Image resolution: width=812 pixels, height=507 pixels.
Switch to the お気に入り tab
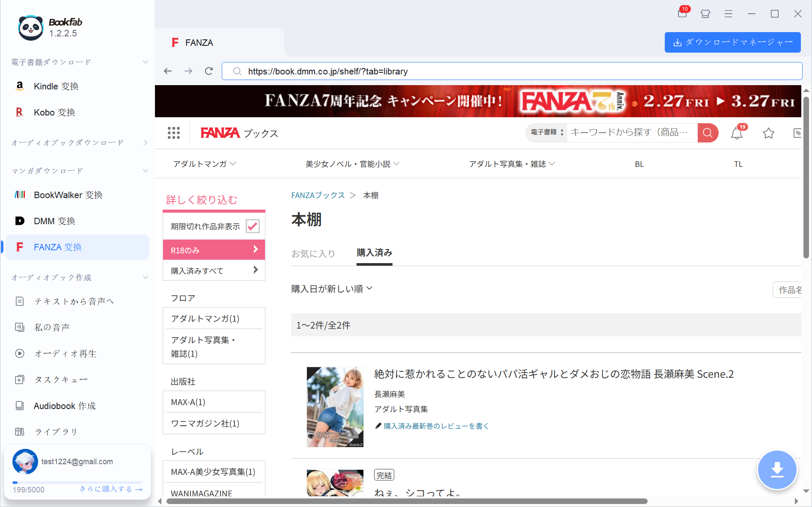(x=313, y=253)
